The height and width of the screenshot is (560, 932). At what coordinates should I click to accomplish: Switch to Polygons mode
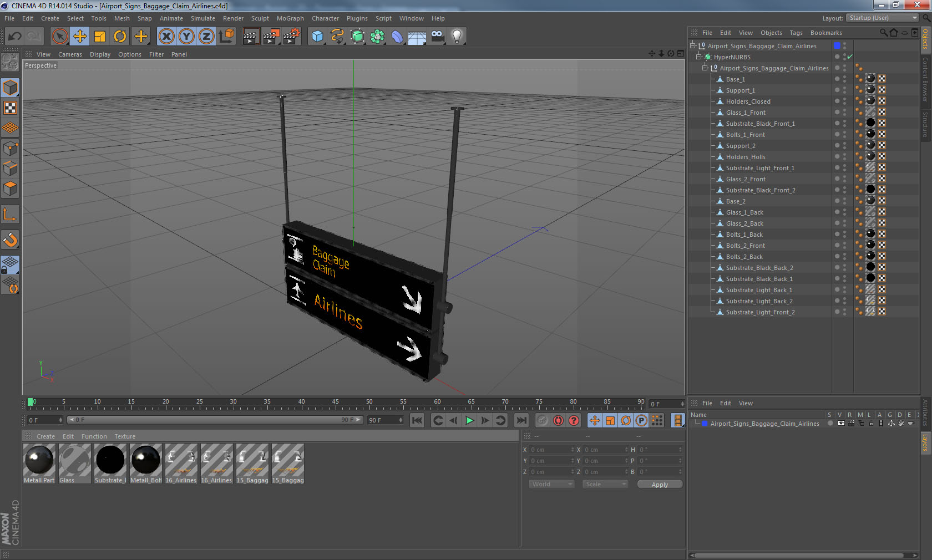coord(10,189)
